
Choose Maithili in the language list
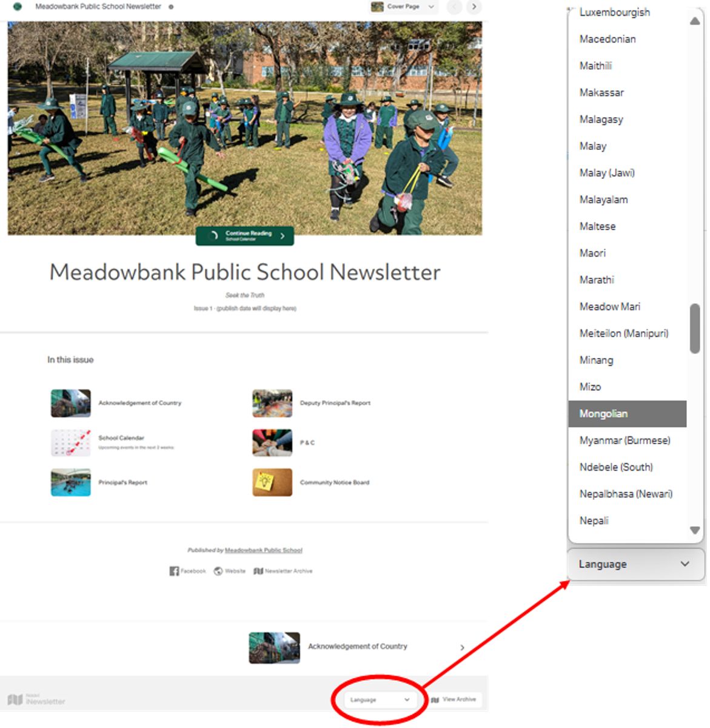click(628, 66)
